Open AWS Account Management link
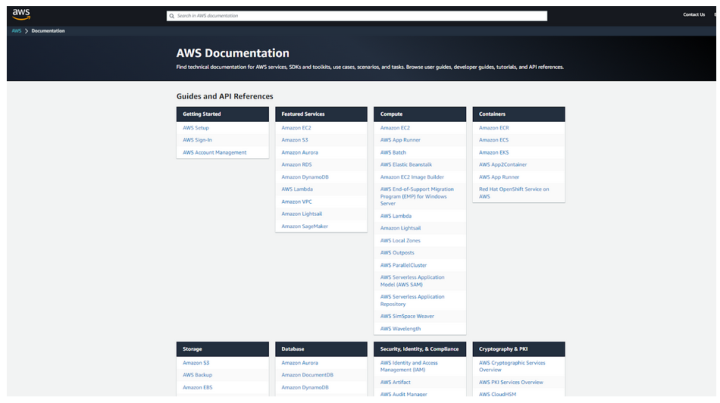The height and width of the screenshot is (403, 720). click(x=214, y=152)
